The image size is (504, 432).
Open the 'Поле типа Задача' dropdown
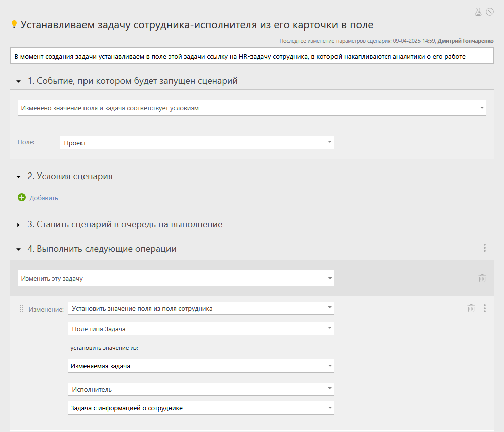click(x=202, y=329)
